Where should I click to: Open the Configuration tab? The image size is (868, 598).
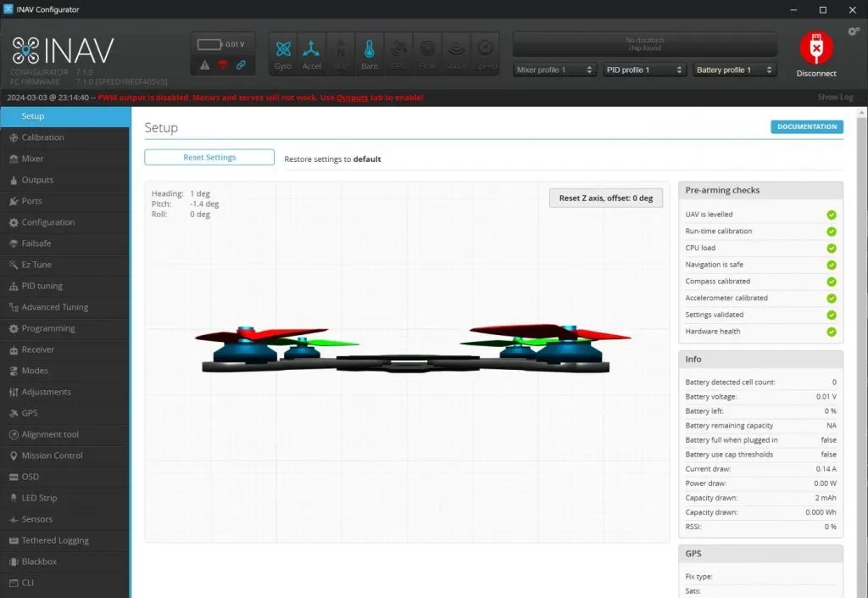pyautogui.click(x=65, y=222)
